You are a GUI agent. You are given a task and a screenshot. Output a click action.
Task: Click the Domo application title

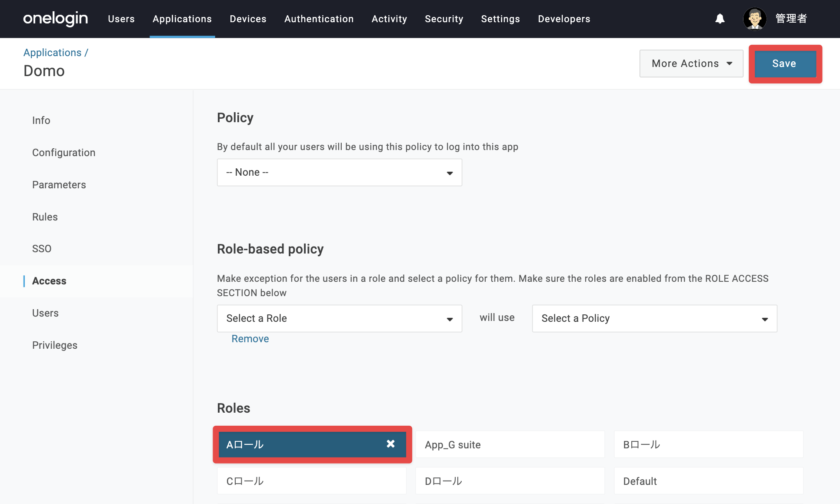click(44, 71)
